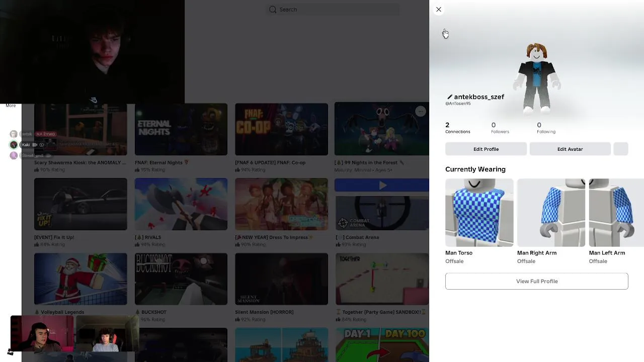
Task: View the 0 Followers count
Action: [500, 128]
